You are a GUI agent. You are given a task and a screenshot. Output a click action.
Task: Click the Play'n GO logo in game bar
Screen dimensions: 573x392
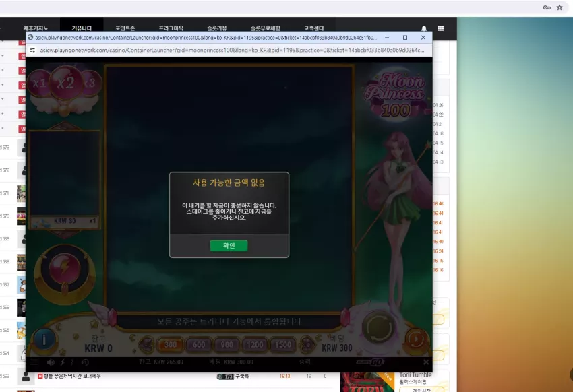coord(370,362)
